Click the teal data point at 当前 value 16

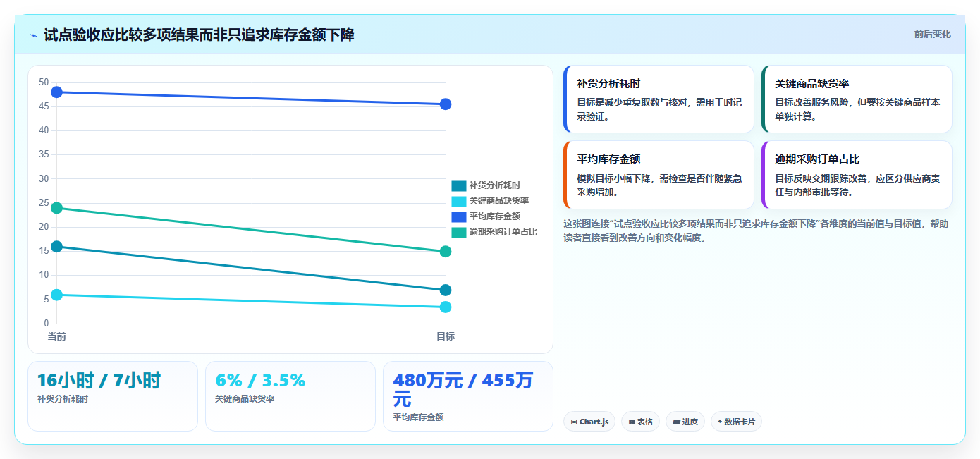coord(57,247)
